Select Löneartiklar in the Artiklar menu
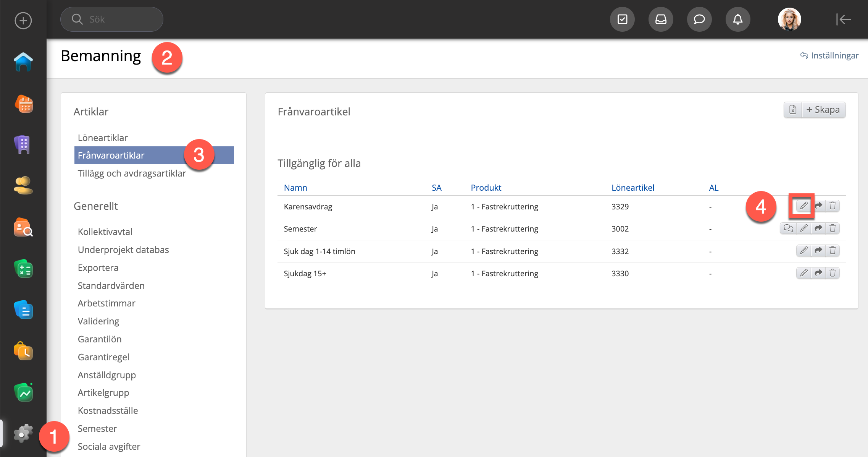This screenshot has height=457, width=868. (103, 138)
